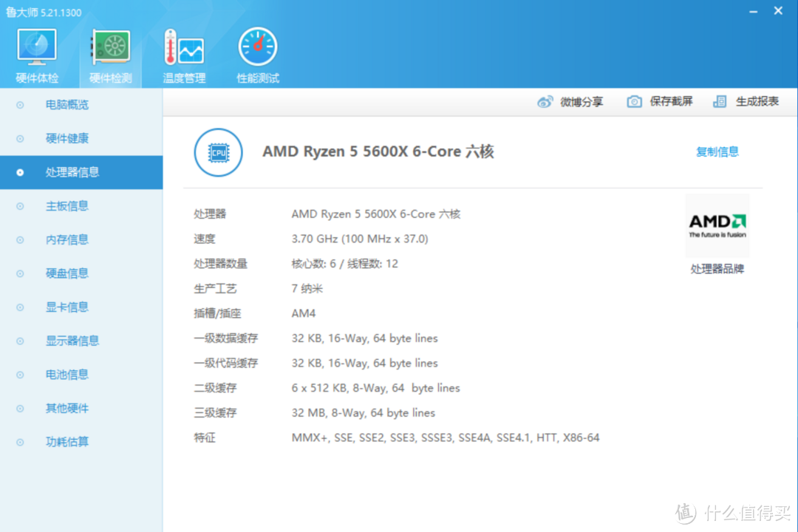Screen dimensions: 798x532
Task: Click the round CPU chip icon
Action: pos(218,152)
